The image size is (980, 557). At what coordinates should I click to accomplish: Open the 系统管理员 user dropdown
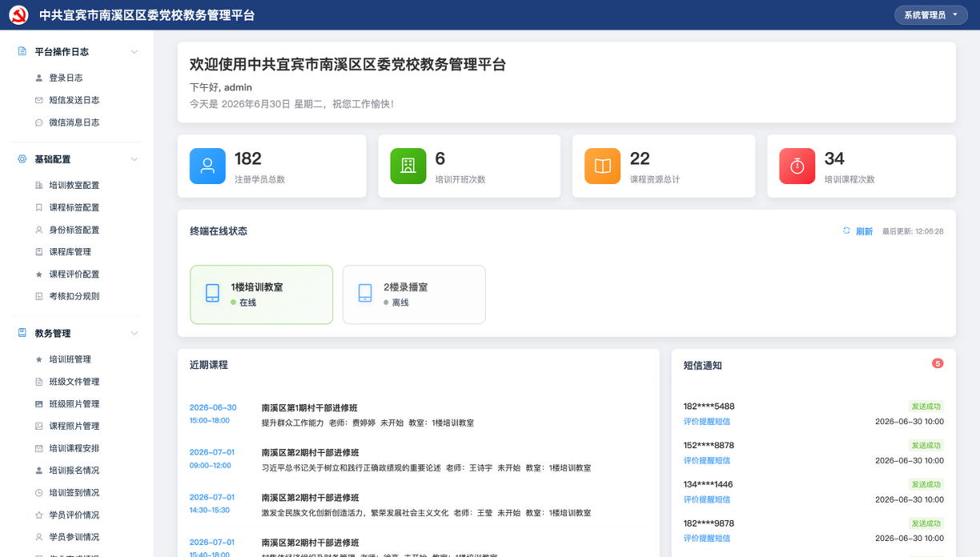(x=930, y=14)
